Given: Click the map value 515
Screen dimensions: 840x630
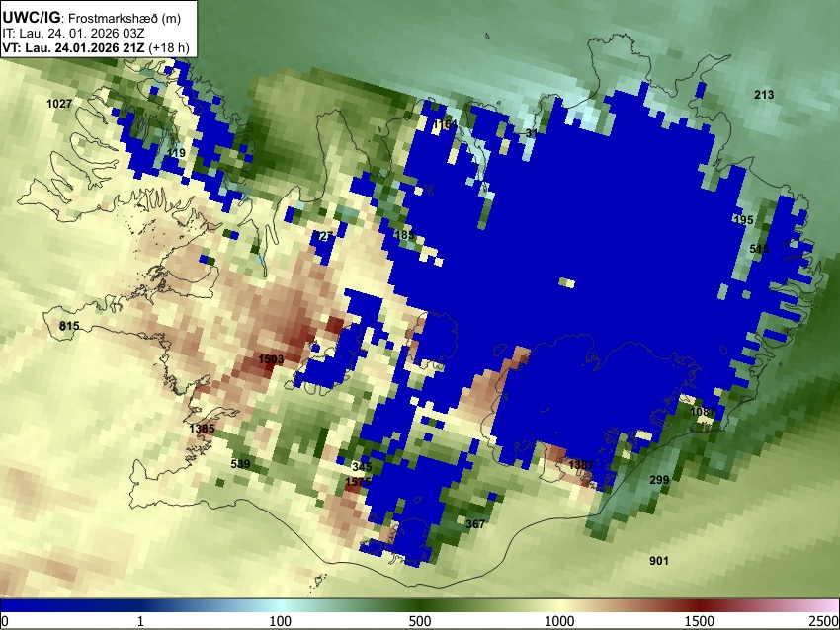Looking at the screenshot, I should (x=759, y=249).
